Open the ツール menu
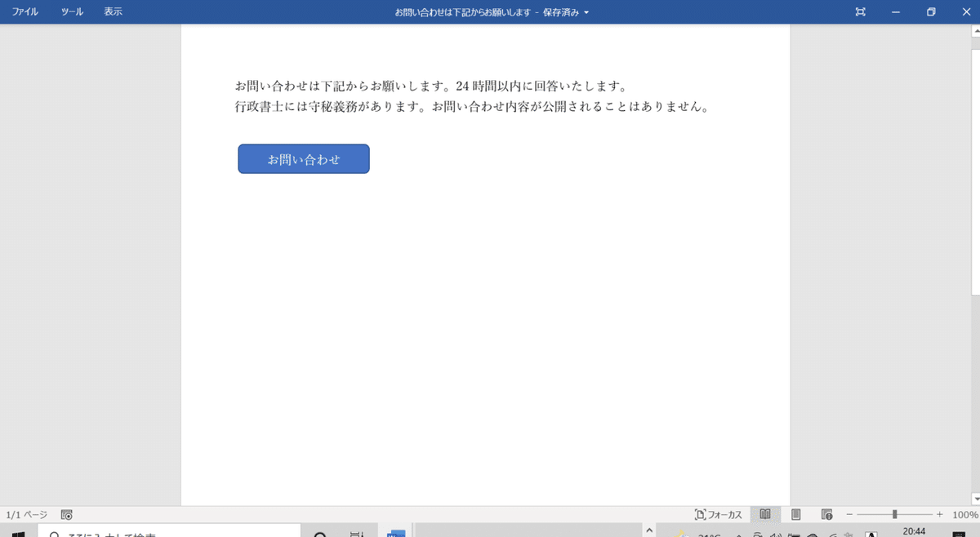This screenshot has height=537, width=980. [x=71, y=12]
